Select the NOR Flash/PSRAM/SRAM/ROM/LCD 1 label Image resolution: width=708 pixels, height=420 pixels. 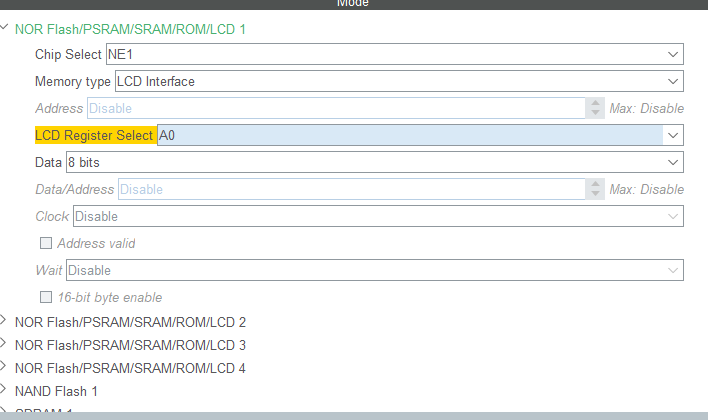(130, 29)
